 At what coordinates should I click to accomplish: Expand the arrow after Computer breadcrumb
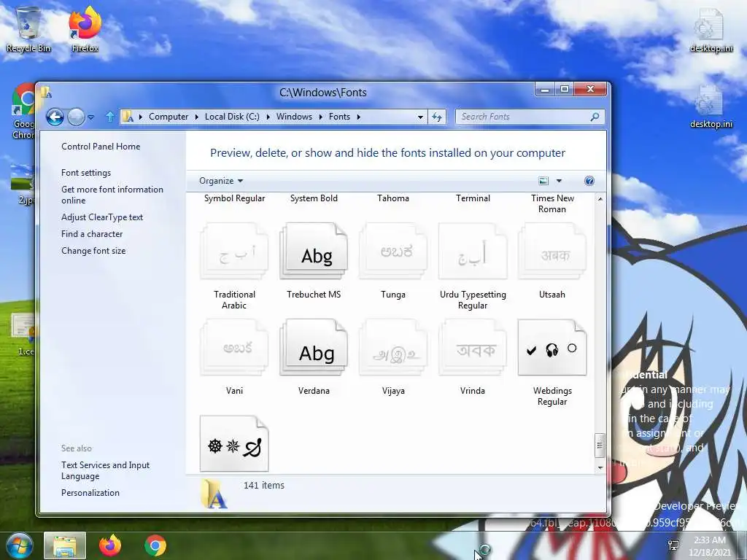click(197, 117)
